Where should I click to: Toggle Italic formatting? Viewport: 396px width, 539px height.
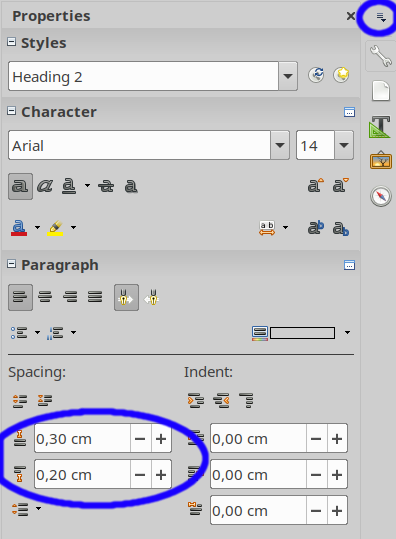click(x=45, y=186)
